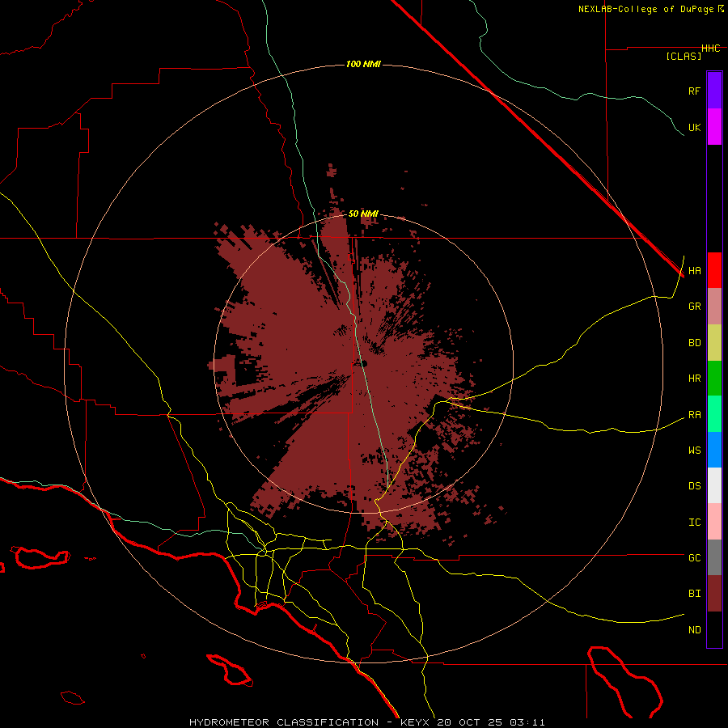
Task: Click the 'WS' legend label
Action: (694, 451)
